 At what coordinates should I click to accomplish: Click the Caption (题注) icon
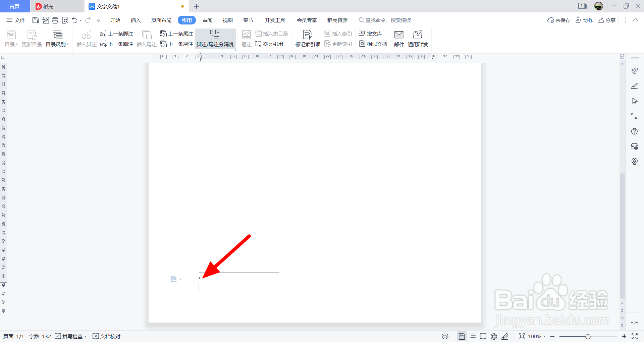point(246,38)
